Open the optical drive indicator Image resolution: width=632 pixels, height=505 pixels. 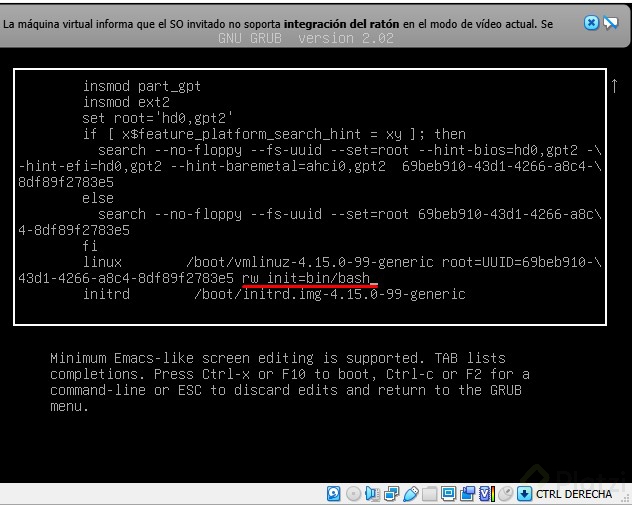pos(353,494)
